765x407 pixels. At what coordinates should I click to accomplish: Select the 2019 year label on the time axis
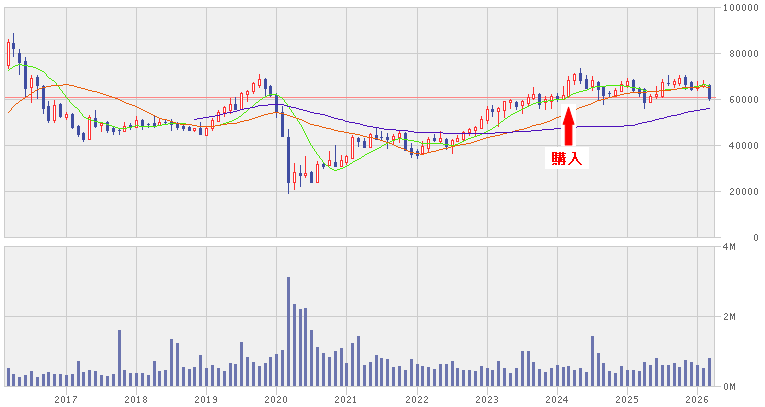click(206, 399)
